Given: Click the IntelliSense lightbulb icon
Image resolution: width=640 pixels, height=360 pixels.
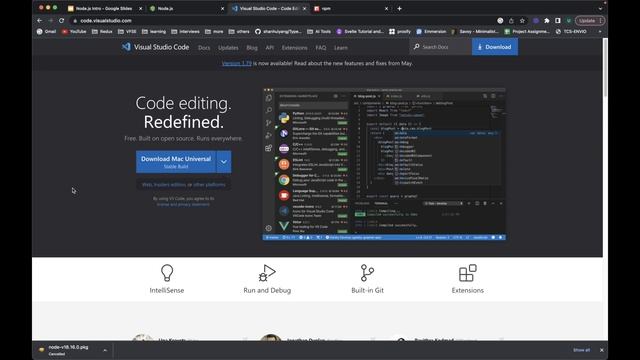Looking at the screenshot, I should pos(167,273).
